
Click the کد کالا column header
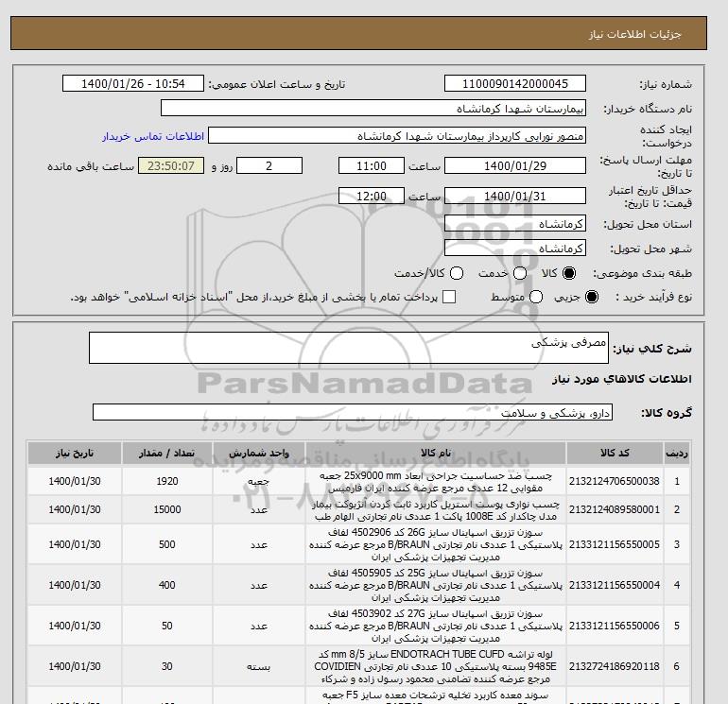(x=615, y=453)
